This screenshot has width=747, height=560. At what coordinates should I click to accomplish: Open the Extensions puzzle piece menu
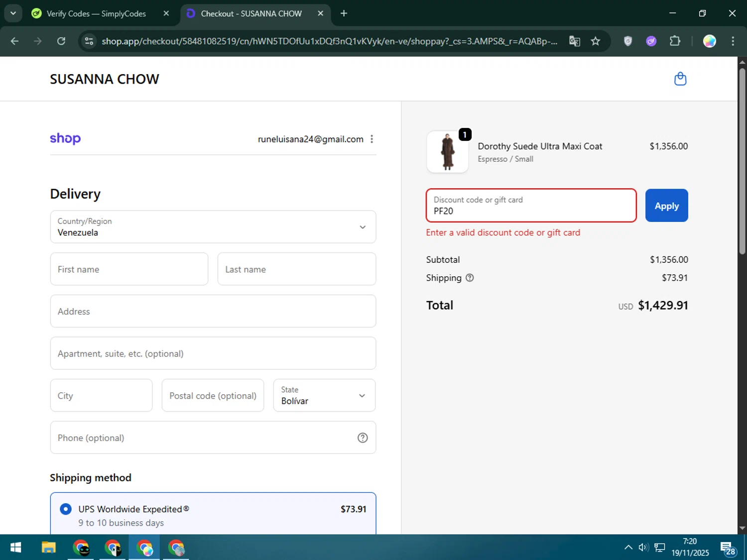[675, 41]
